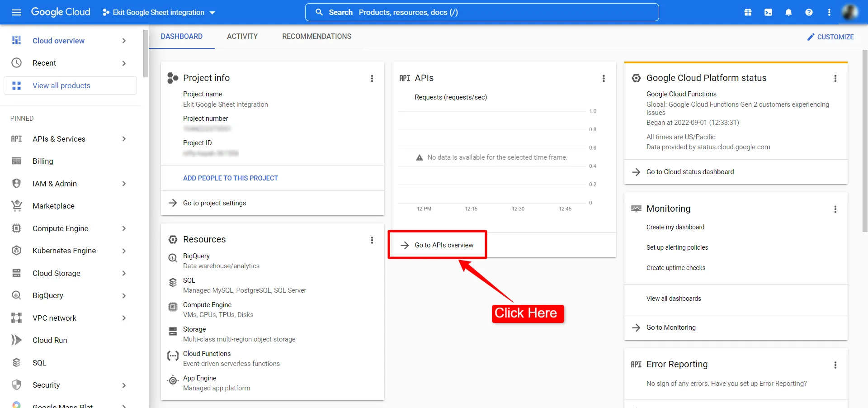The height and width of the screenshot is (408, 868).
Task: Open the Cloud Shell terminal icon
Action: 768,12
